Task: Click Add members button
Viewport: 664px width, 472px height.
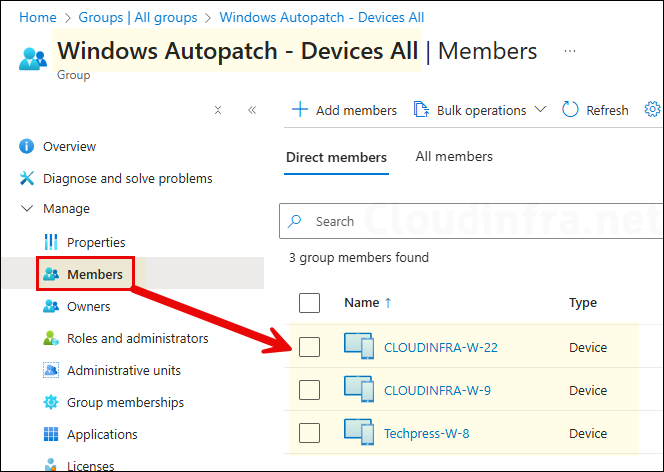Action: tap(344, 110)
